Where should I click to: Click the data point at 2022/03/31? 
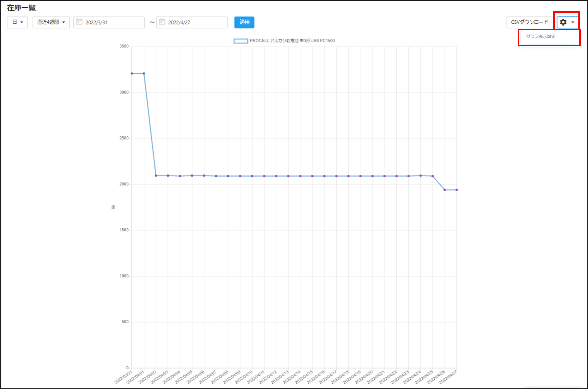(132, 73)
